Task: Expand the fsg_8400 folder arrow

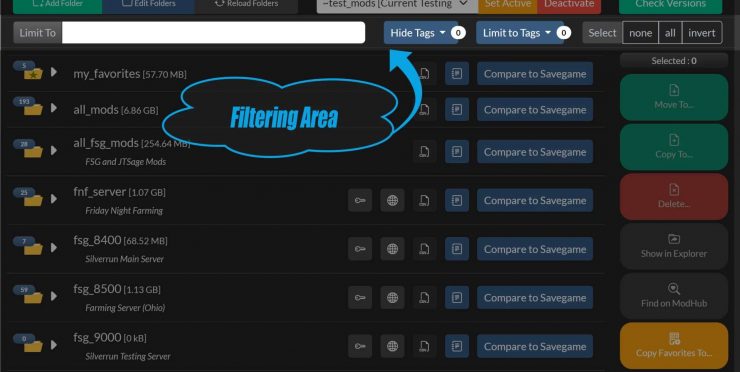Action: (54, 247)
